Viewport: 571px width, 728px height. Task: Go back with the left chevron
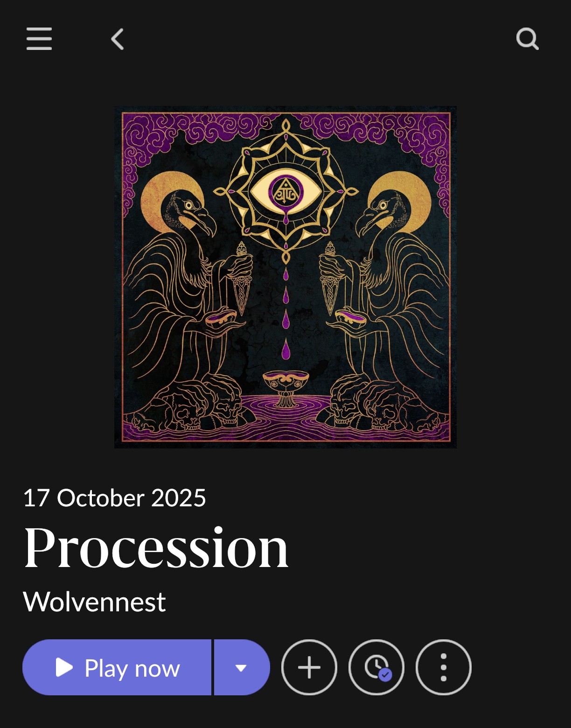point(118,39)
